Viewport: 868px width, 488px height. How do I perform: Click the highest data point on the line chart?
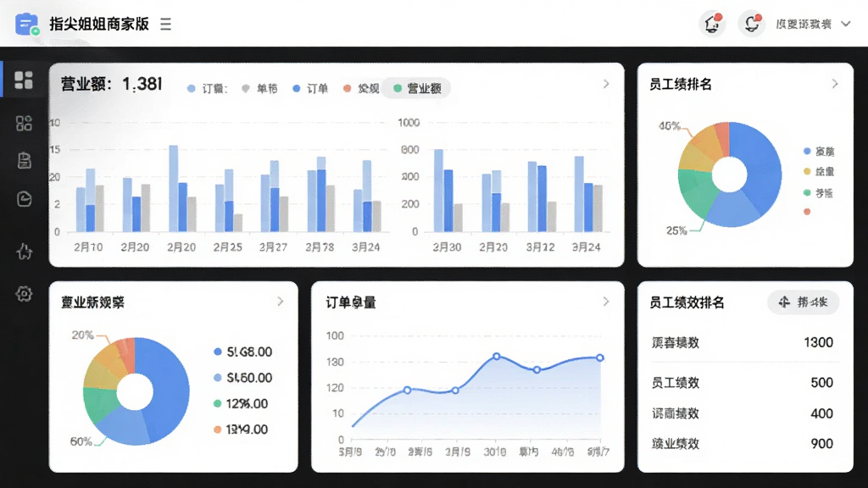pos(497,357)
